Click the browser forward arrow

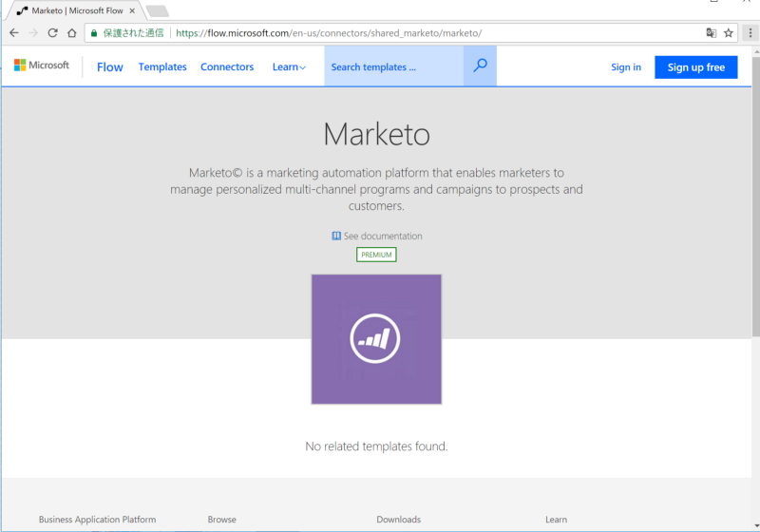pyautogui.click(x=33, y=33)
